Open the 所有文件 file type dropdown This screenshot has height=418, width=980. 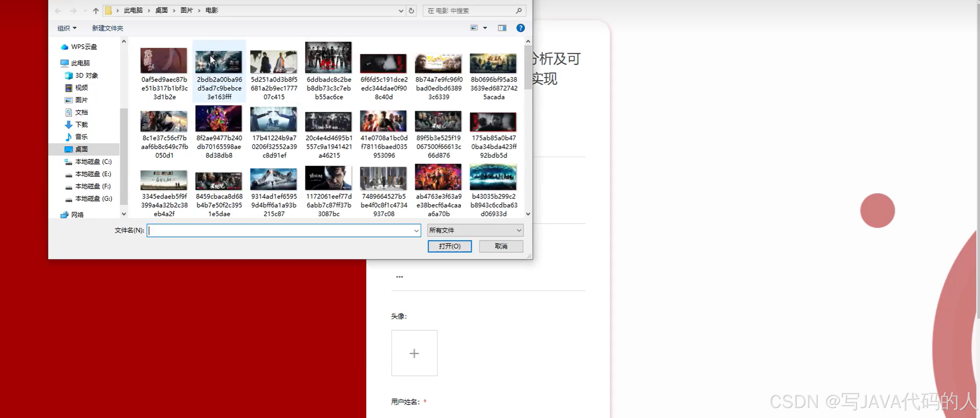(475, 230)
